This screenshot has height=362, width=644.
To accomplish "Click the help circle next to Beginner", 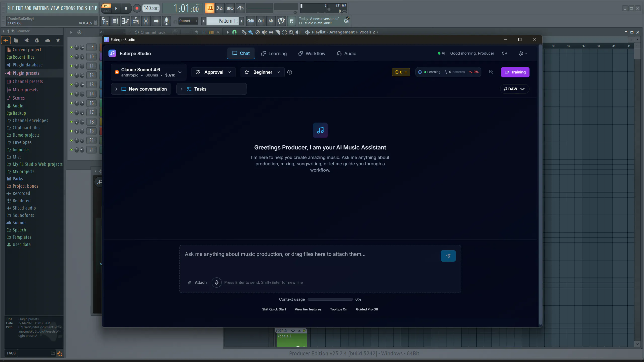I will click(x=290, y=72).
